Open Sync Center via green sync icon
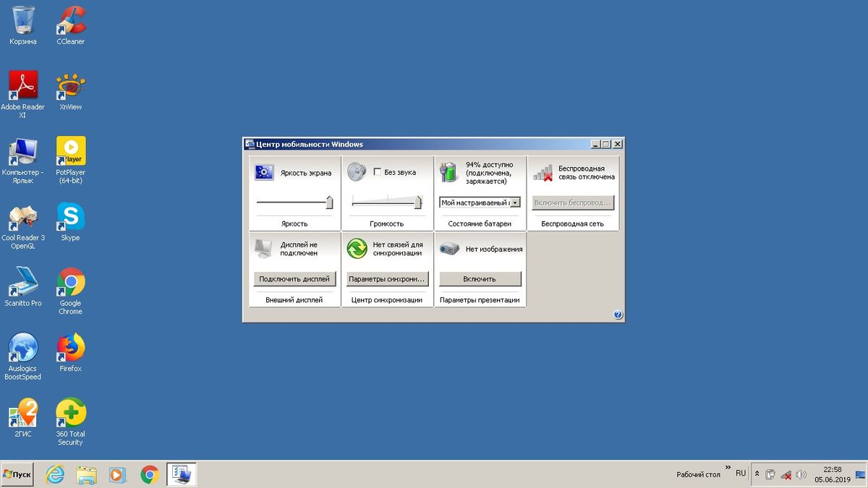The width and height of the screenshot is (868, 488). tap(357, 249)
